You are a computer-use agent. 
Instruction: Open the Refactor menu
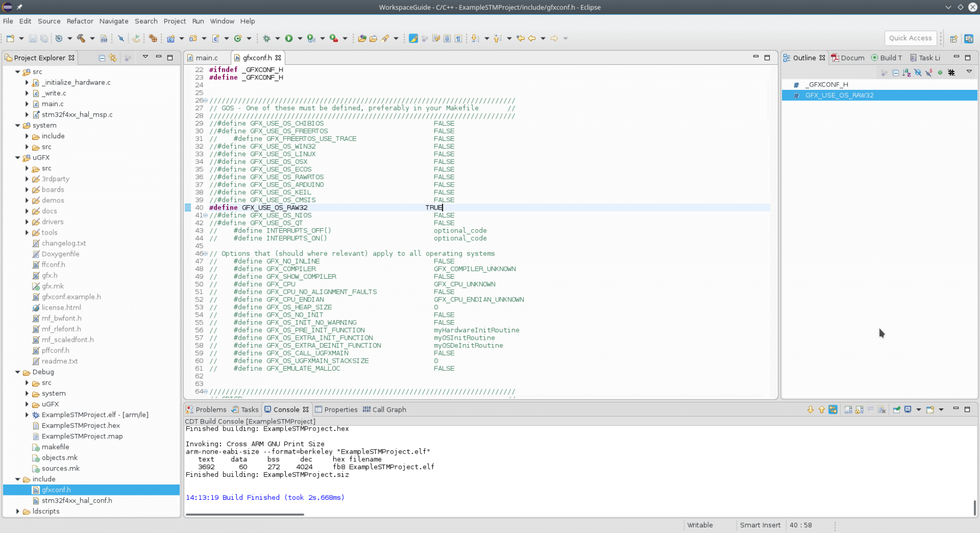coord(80,21)
